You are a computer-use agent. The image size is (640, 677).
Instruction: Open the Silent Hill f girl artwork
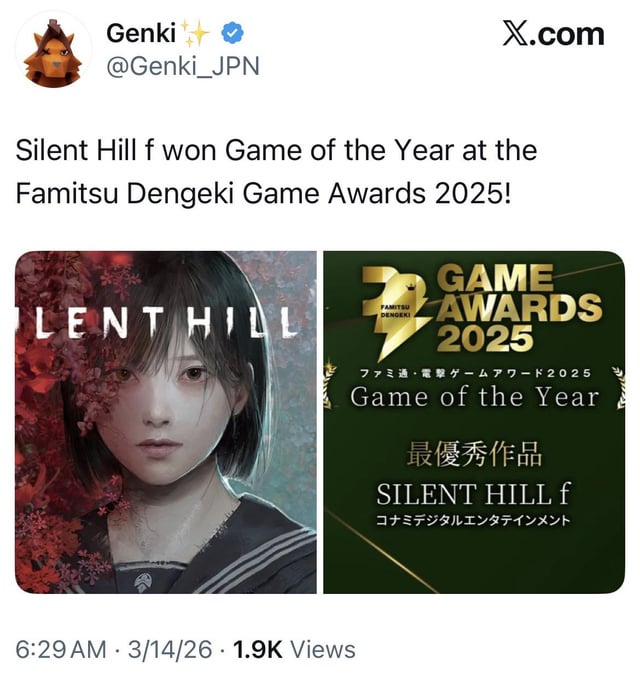166,422
